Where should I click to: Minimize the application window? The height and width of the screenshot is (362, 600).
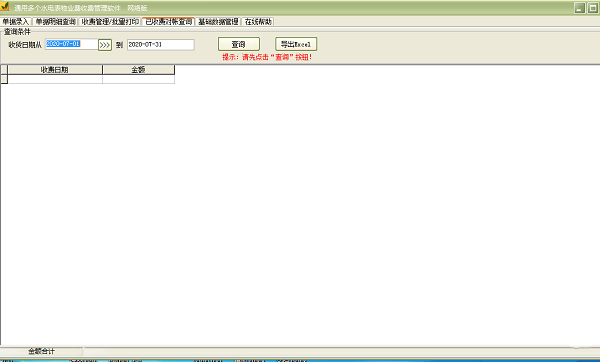(580, 8)
